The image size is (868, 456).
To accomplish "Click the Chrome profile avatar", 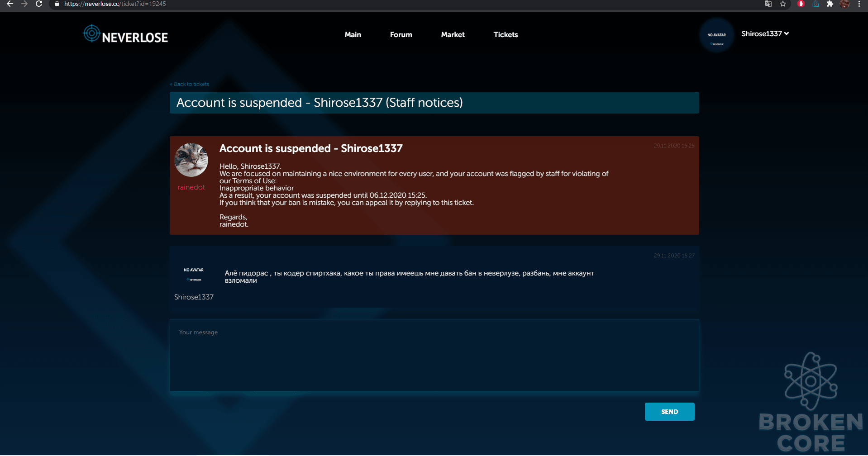I will [x=844, y=4].
